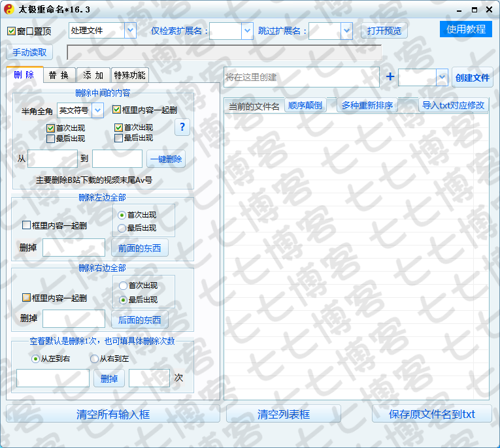Viewport: 500px width, 448px height.
Task: Click the 多种重新排序 button
Action: [x=367, y=105]
